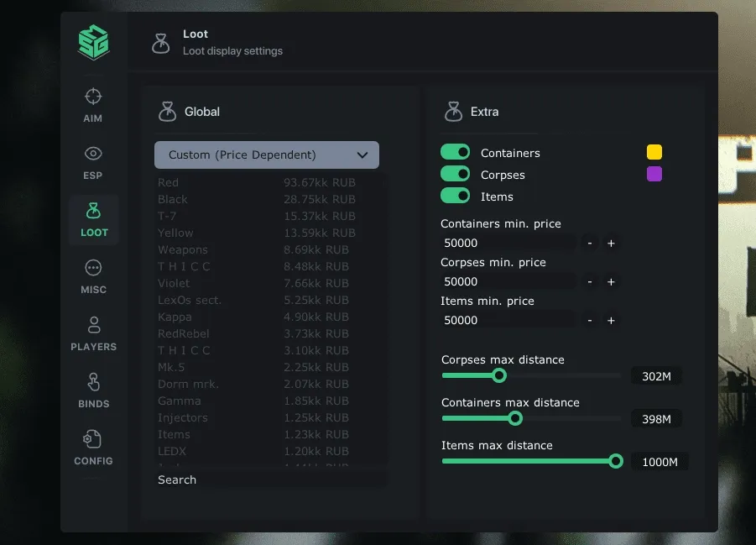Open the BINDS hand-pointer section
The width and height of the screenshot is (756, 545).
tap(93, 391)
